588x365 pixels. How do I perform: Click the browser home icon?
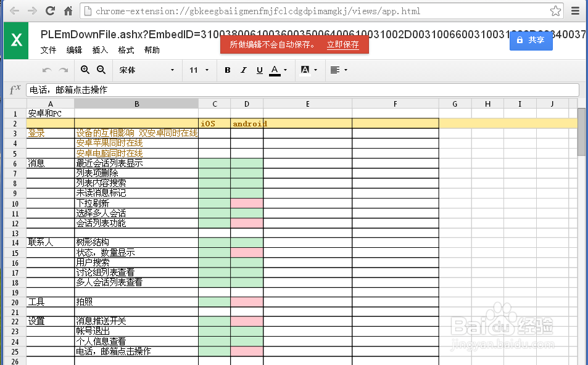[67, 10]
